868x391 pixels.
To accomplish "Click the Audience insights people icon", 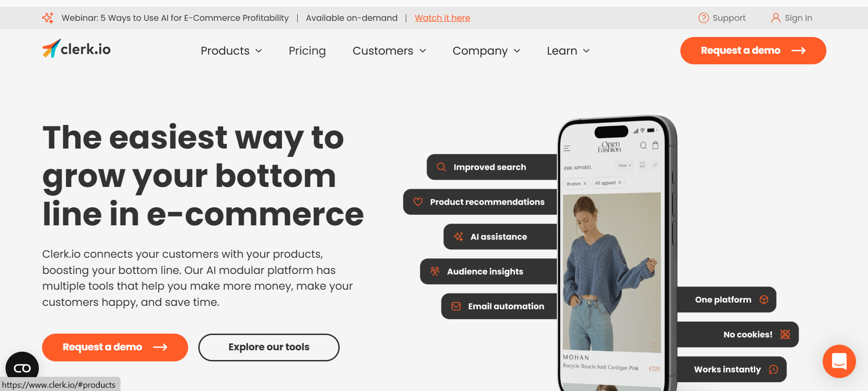I will pyautogui.click(x=435, y=271).
